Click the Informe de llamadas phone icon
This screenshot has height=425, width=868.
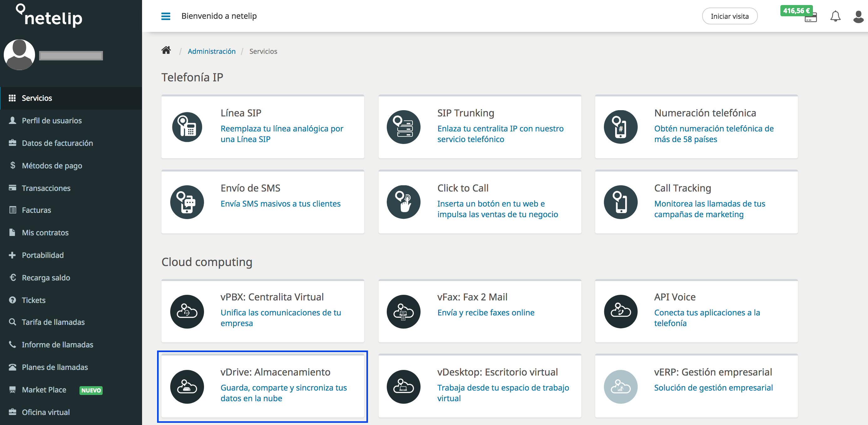[13, 344]
